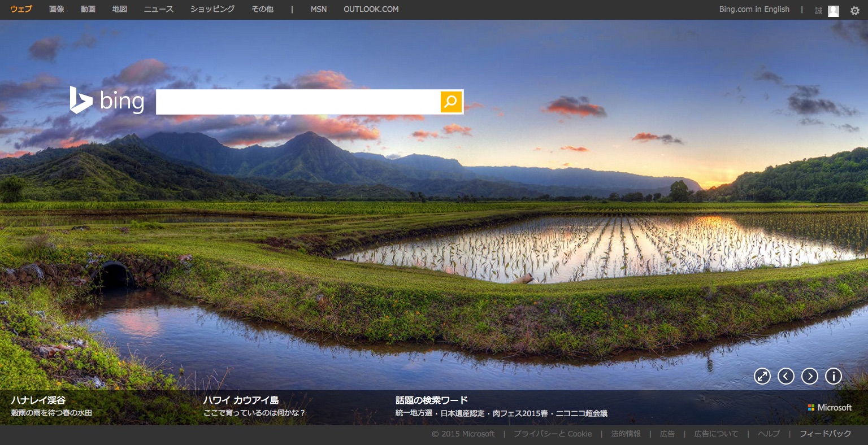Open the settings gear icon
868x445 pixels.
tap(854, 10)
